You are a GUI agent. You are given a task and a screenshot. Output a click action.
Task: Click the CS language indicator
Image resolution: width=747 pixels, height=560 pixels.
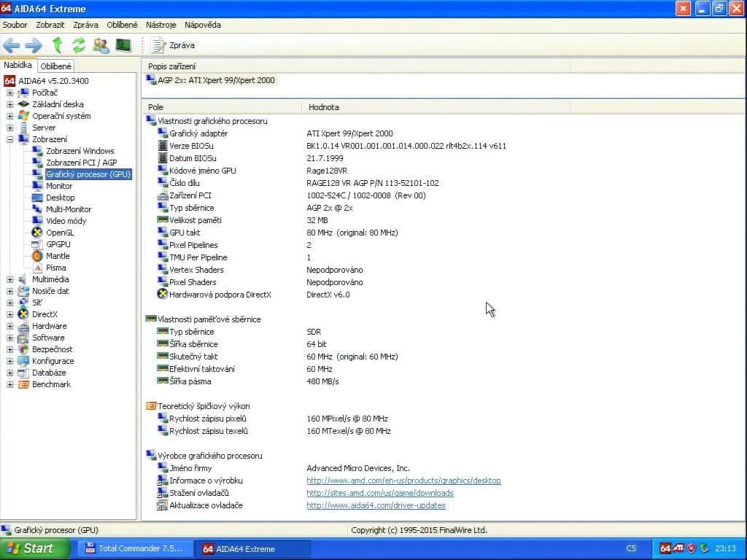[631, 548]
